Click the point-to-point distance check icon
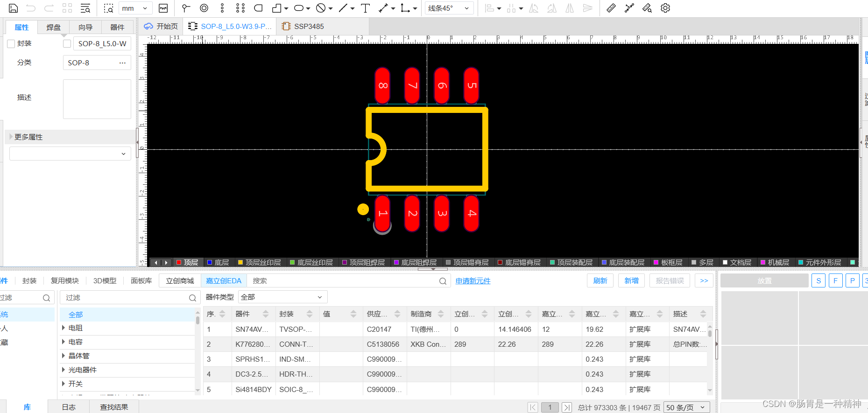Image resolution: width=868 pixels, height=413 pixels. [x=629, y=8]
